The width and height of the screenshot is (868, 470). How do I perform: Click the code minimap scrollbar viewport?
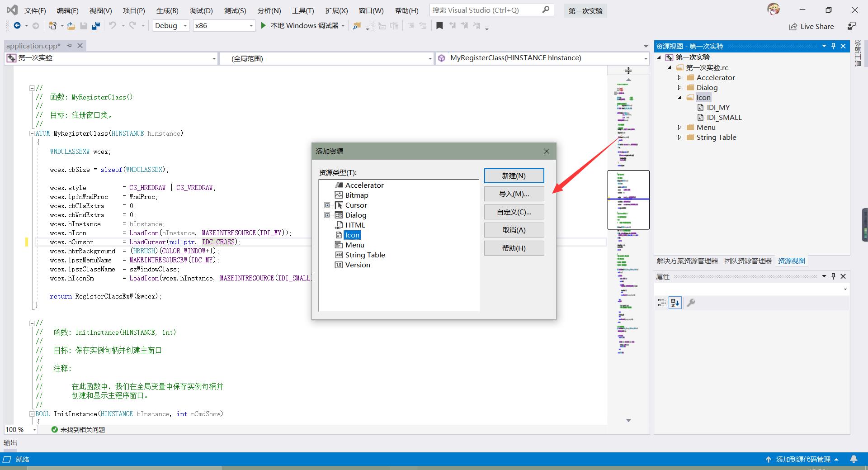628,199
